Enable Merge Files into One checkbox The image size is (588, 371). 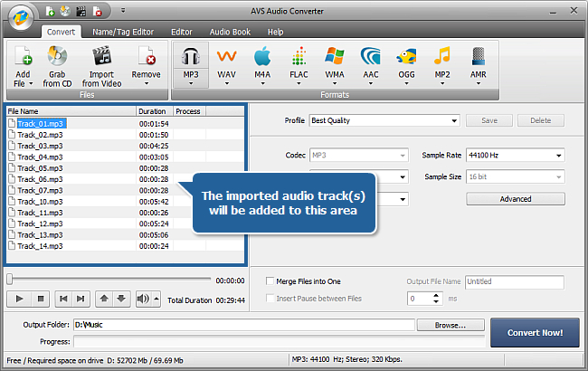270,281
